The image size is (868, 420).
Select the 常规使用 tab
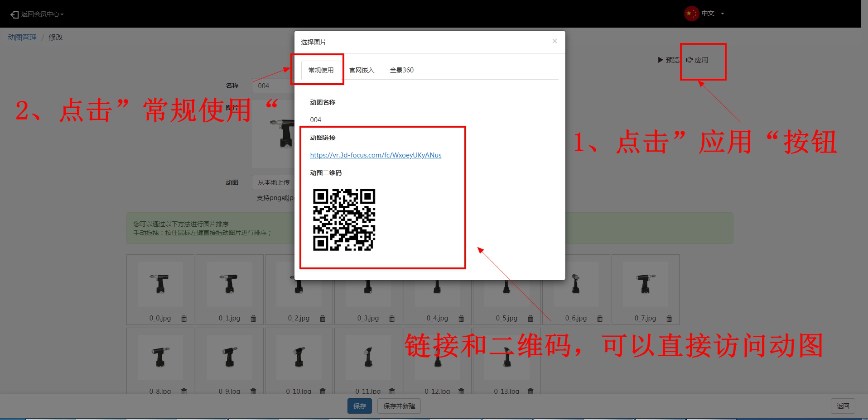[x=321, y=70]
